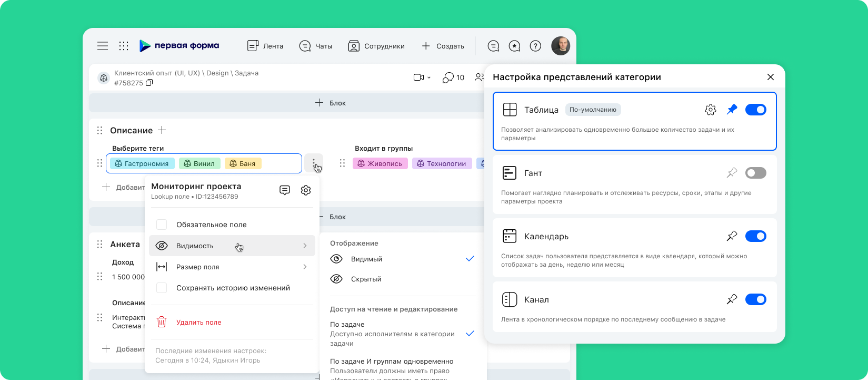Click the По-умолчанию badge
868x380 pixels.
[593, 110]
